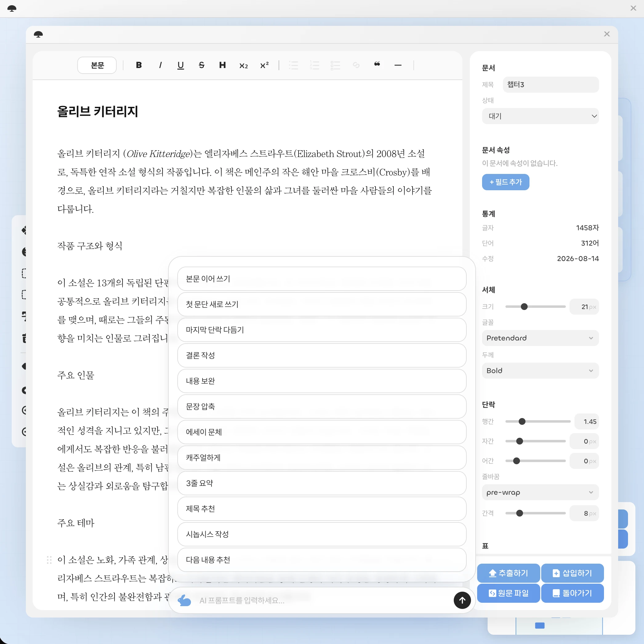Apply subscript formatting
This screenshot has height=644, width=644.
[243, 65]
